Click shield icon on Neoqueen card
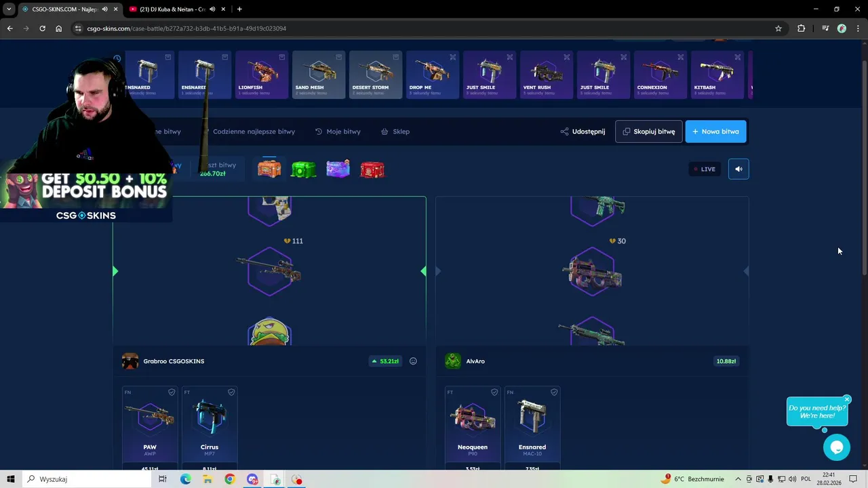This screenshot has height=488, width=868. click(x=494, y=392)
